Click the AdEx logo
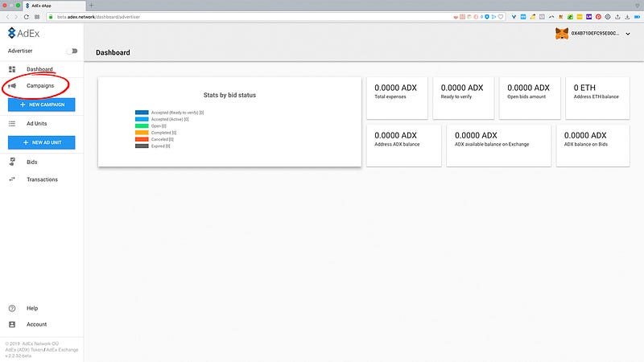The image size is (644, 362). pos(24,33)
